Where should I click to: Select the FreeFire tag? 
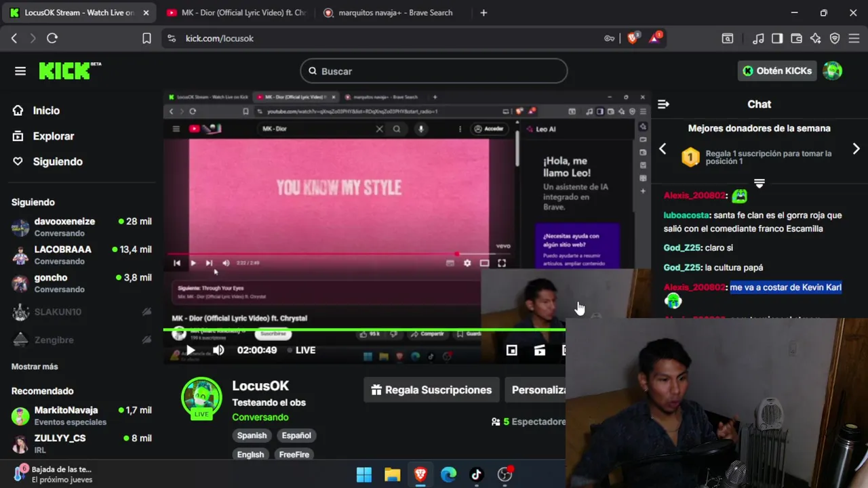coord(294,455)
